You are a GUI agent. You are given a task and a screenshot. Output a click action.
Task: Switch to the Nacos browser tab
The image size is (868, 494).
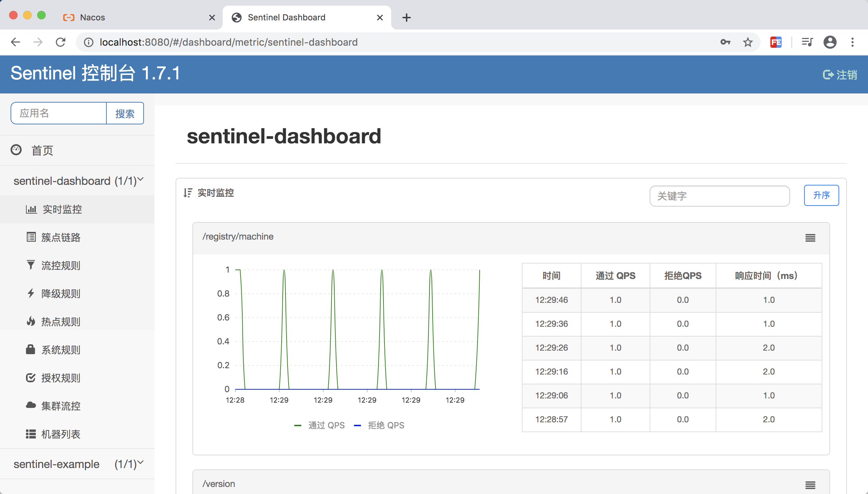(139, 17)
